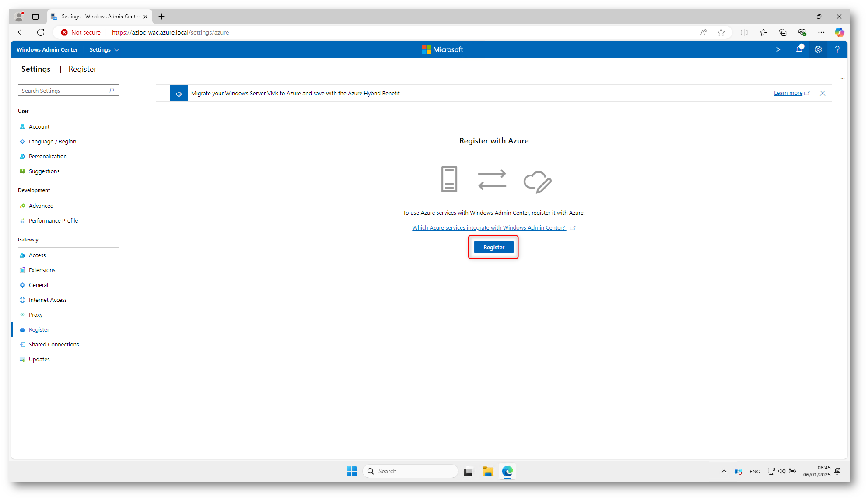Open the Settings dropdown in header
The height and width of the screenshot is (500, 868).
coord(104,50)
